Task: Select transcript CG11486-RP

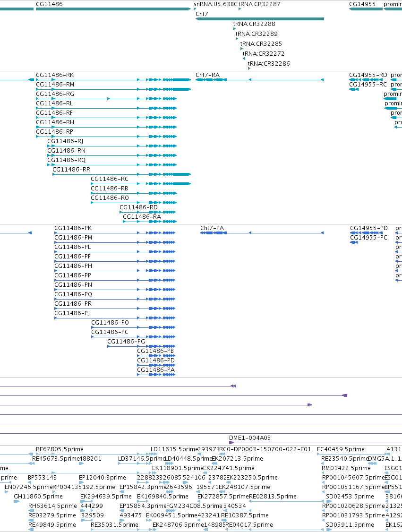Action: tap(55, 132)
